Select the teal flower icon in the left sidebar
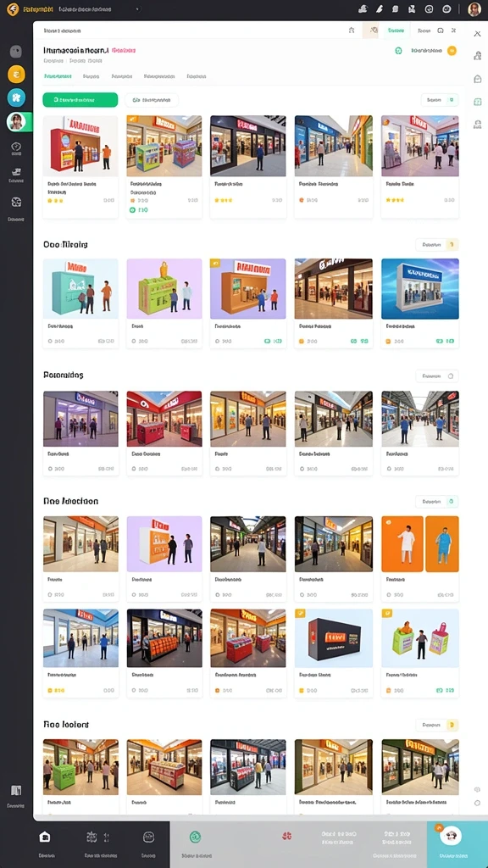 pyautogui.click(x=16, y=97)
